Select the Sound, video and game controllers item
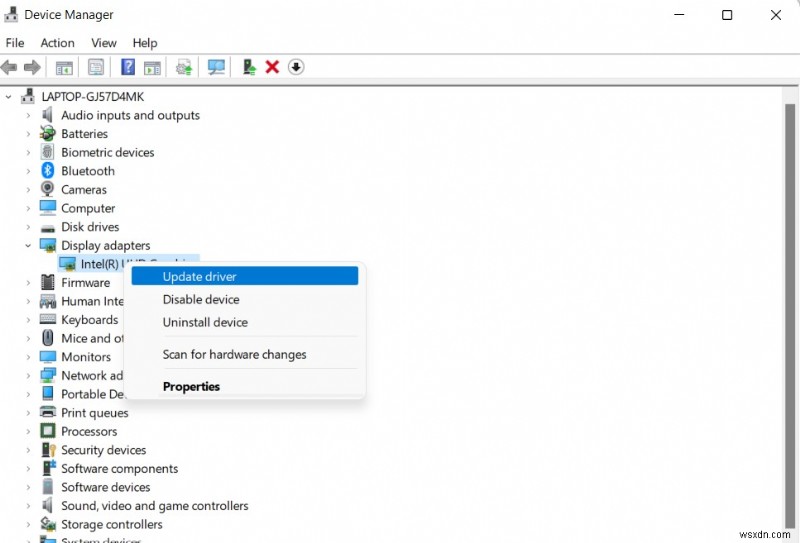Viewport: 800px width, 543px height. (x=154, y=506)
